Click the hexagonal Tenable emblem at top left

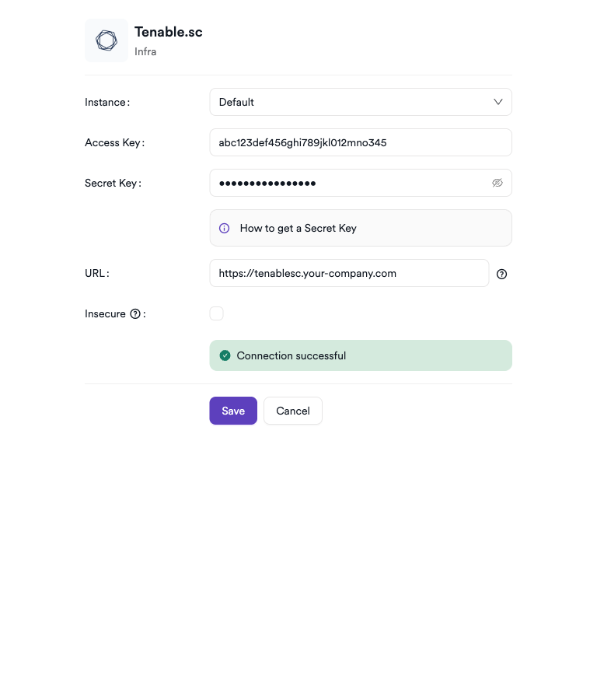[x=106, y=40]
